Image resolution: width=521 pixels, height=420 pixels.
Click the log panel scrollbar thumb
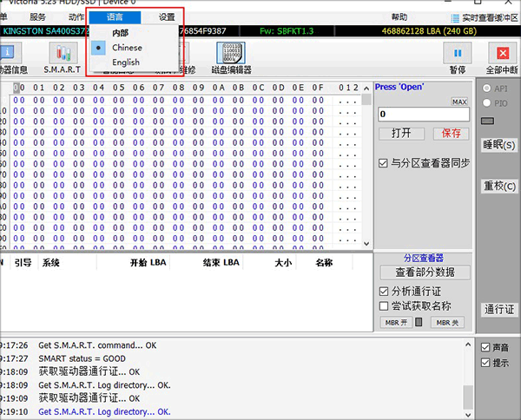point(468,397)
